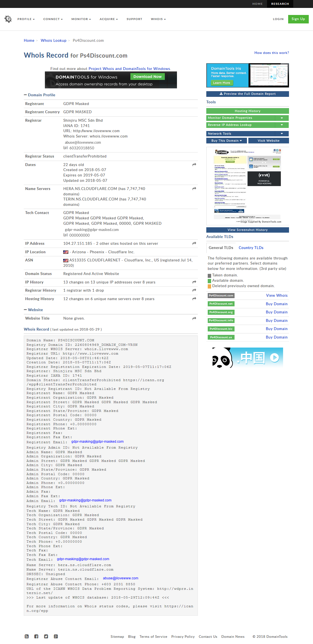The image size is (313, 644).
Task: Open the Monitor dropdown menu
Action: pos(81,19)
